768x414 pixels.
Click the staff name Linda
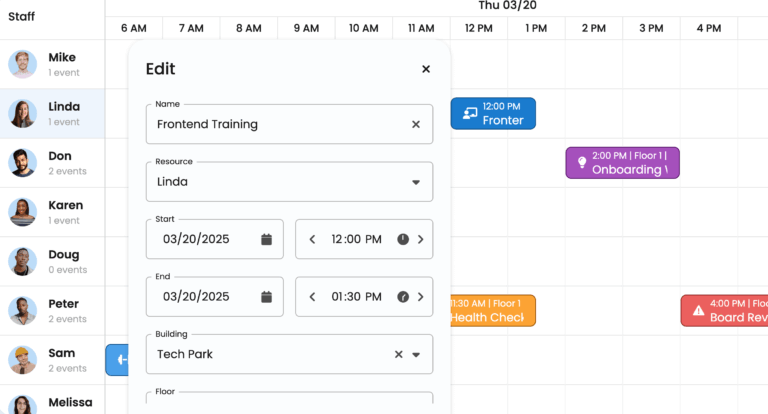pos(64,107)
